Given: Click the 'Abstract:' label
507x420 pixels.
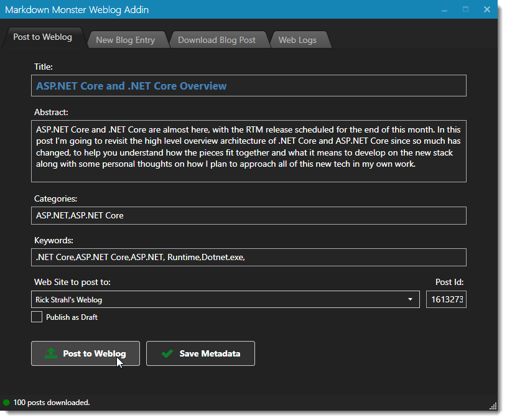Looking at the screenshot, I should tap(51, 112).
